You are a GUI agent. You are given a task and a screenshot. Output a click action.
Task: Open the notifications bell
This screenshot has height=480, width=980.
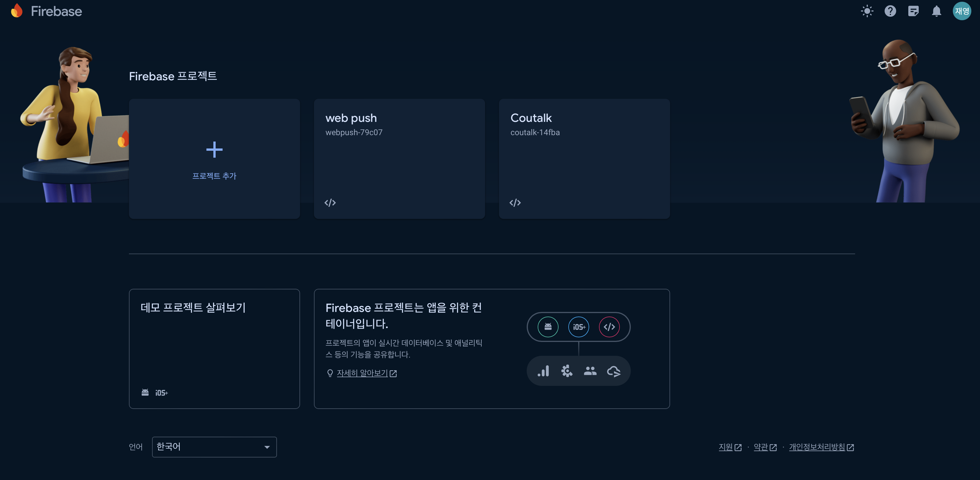(x=937, y=11)
